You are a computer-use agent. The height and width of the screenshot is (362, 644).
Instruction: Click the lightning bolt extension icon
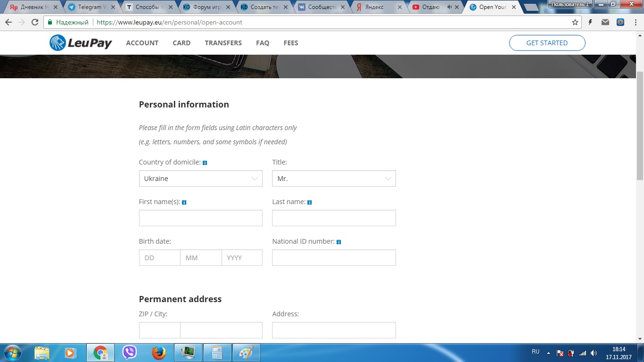pyautogui.click(x=590, y=22)
